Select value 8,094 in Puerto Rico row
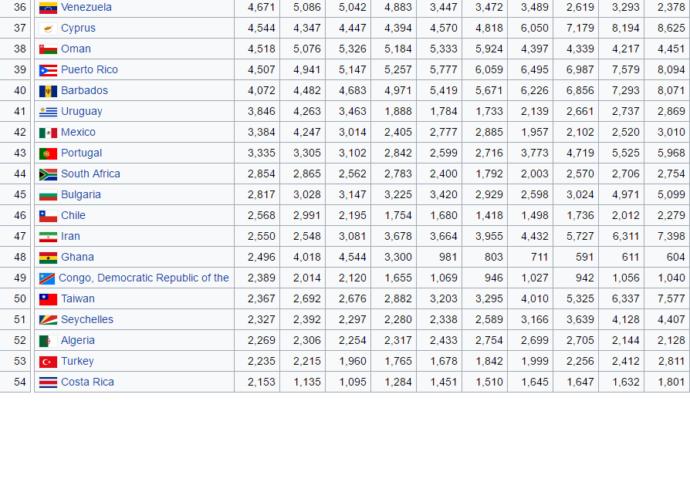This screenshot has width=690, height=492. tap(671, 70)
